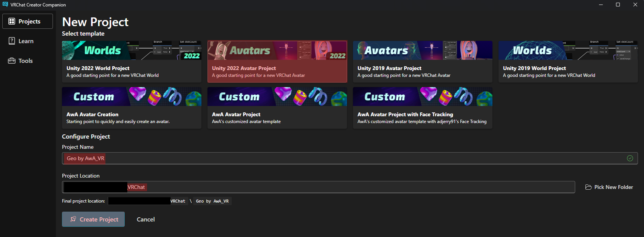This screenshot has width=644, height=237.
Task: Maximize the Creator Companion window
Action: click(618, 5)
